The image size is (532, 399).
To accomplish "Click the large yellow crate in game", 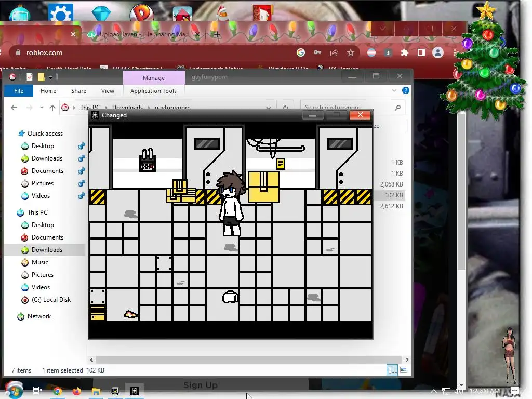I will tap(263, 187).
